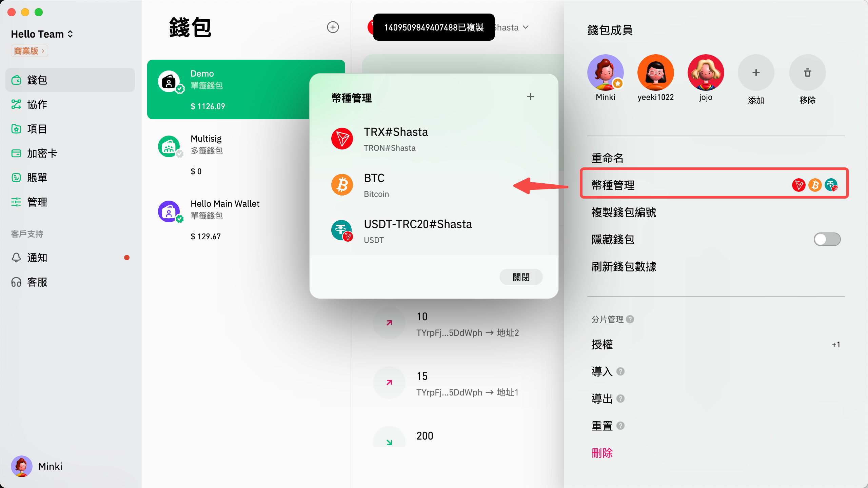Image resolution: width=868 pixels, height=488 pixels.
Task: Toggle the 隱藏錢包 switch
Action: pos(827,239)
